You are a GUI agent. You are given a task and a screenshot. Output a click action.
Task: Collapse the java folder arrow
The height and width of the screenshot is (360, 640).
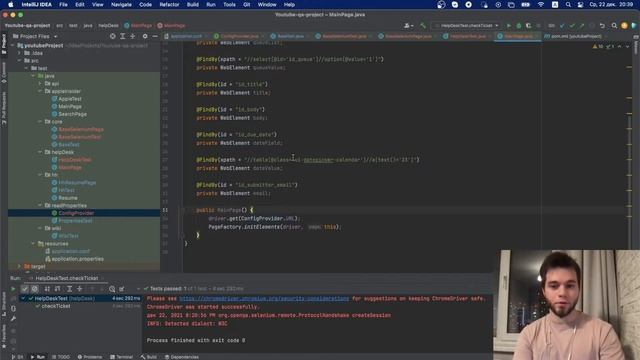(33, 76)
